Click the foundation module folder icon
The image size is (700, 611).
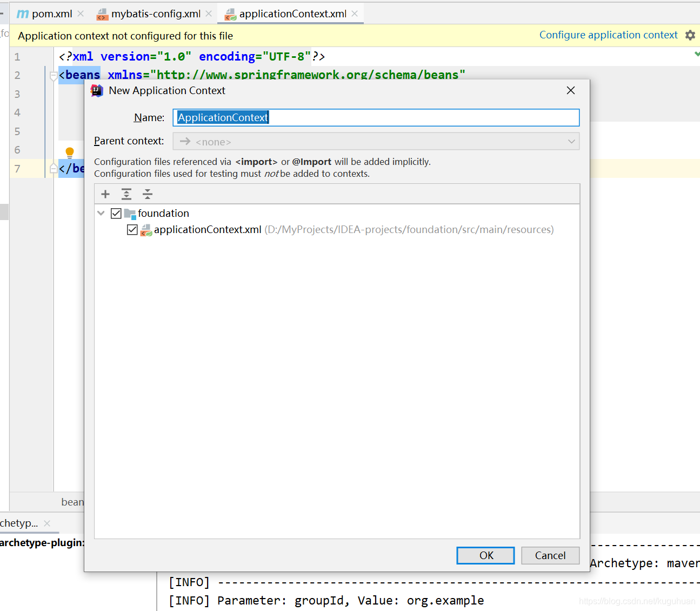(130, 214)
